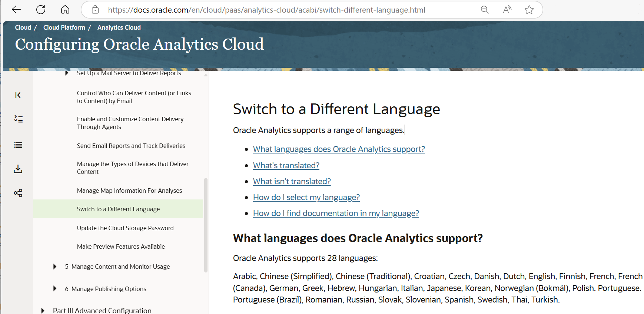
Task: Add page to favorites with star icon
Action: click(x=529, y=10)
